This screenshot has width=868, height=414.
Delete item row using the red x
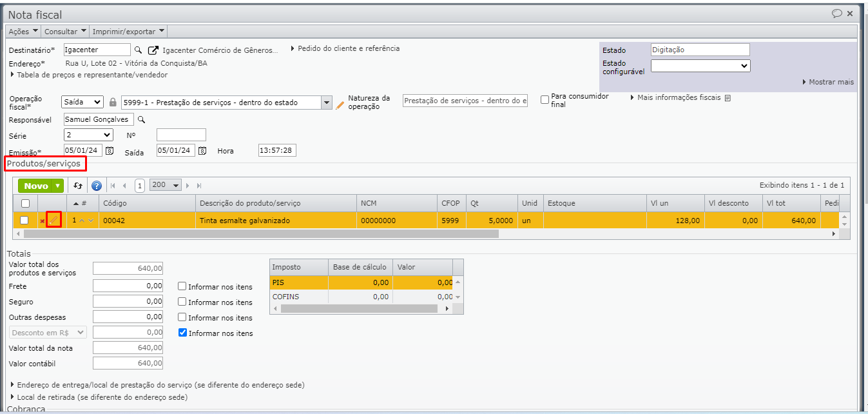pos(43,221)
